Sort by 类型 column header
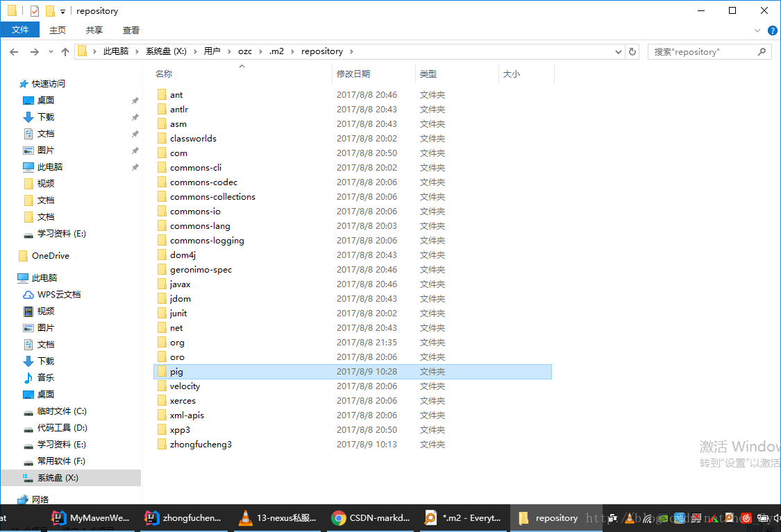The image size is (781, 532). click(x=428, y=74)
